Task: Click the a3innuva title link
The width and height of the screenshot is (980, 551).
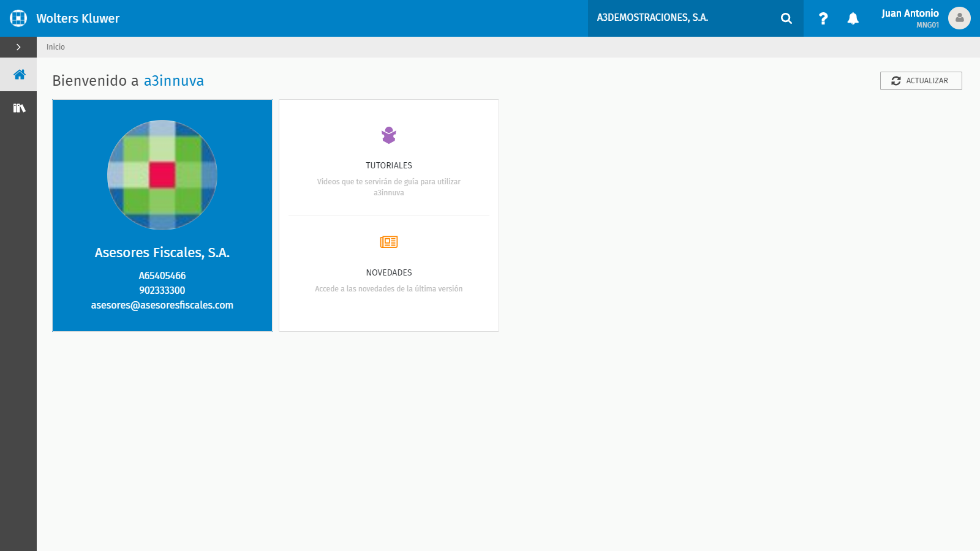Action: (174, 81)
